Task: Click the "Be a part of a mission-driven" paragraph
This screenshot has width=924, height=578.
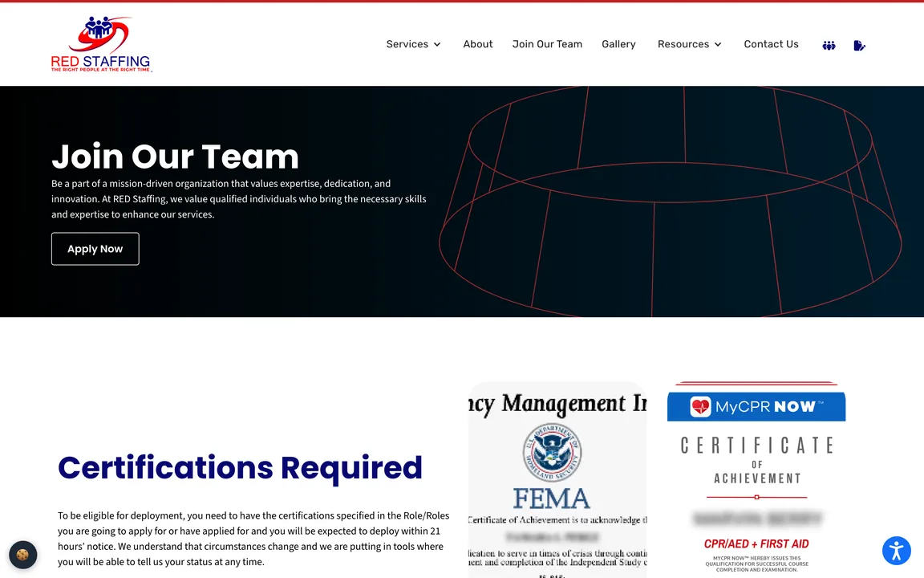Action: click(239, 199)
